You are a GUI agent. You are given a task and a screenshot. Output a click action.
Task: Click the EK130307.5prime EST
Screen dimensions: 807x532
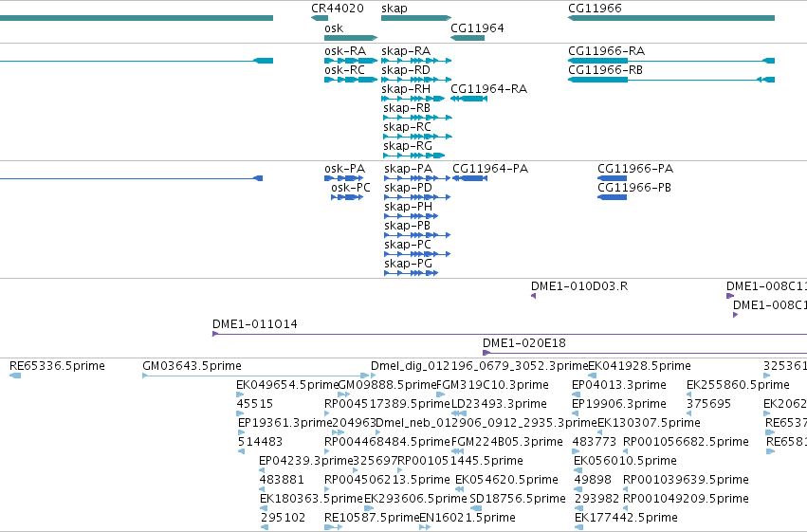[x=600, y=432]
